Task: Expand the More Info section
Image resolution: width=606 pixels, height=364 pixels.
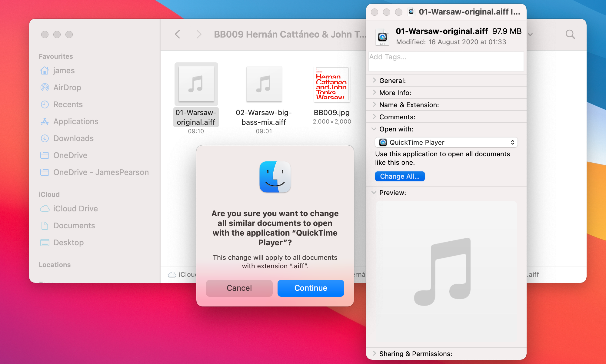Action: (x=374, y=92)
